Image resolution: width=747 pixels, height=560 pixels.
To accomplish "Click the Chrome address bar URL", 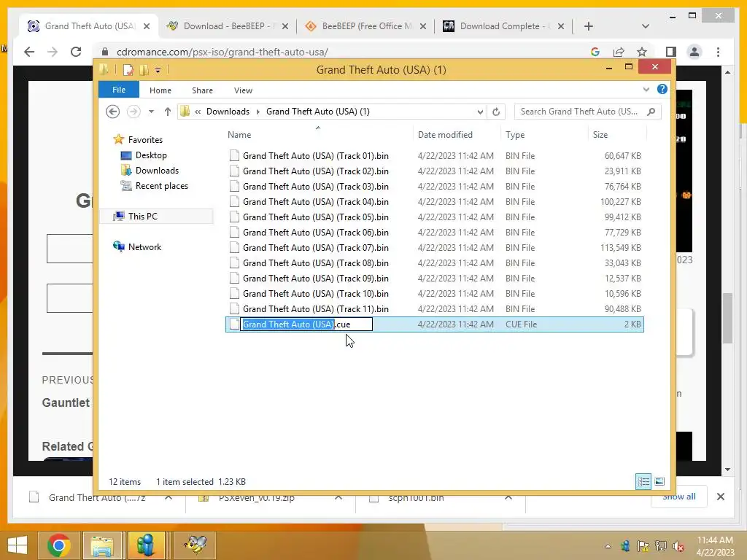I will click(222, 52).
